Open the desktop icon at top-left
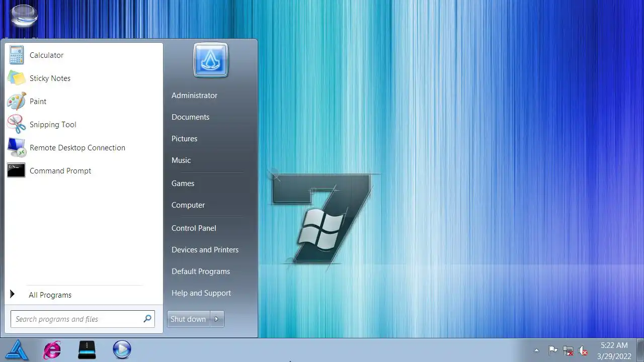This screenshot has height=362, width=644. tap(24, 16)
